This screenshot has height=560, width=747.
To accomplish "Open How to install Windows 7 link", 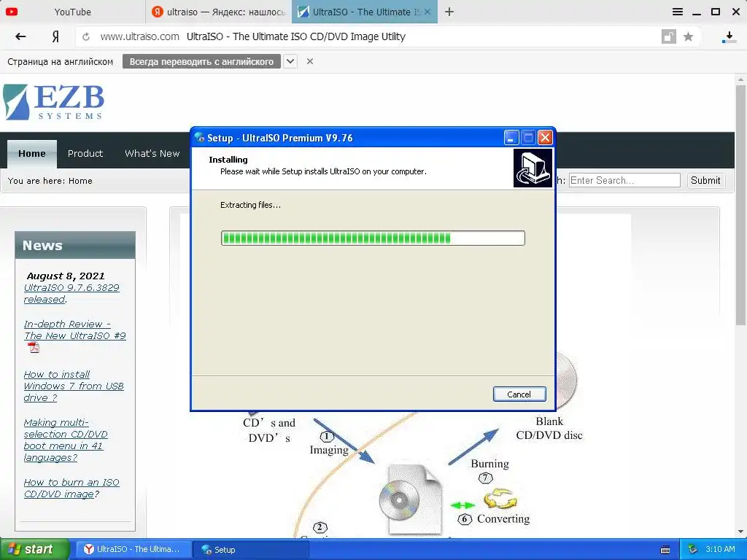I will 74,386.
